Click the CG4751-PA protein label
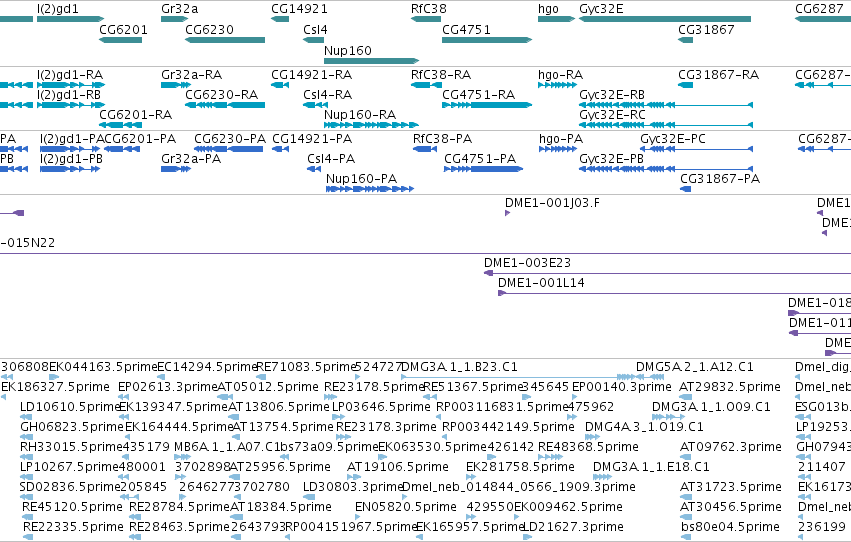The width and height of the screenshot is (851, 542). coord(480,158)
